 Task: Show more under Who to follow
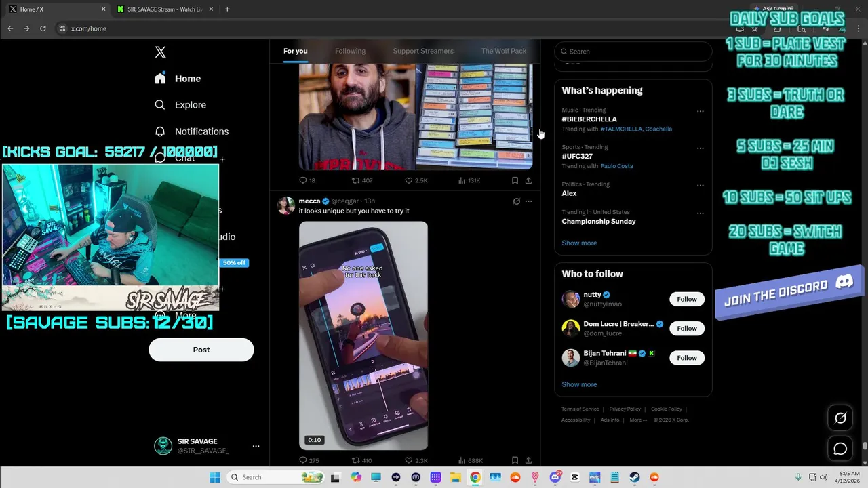tap(579, 384)
